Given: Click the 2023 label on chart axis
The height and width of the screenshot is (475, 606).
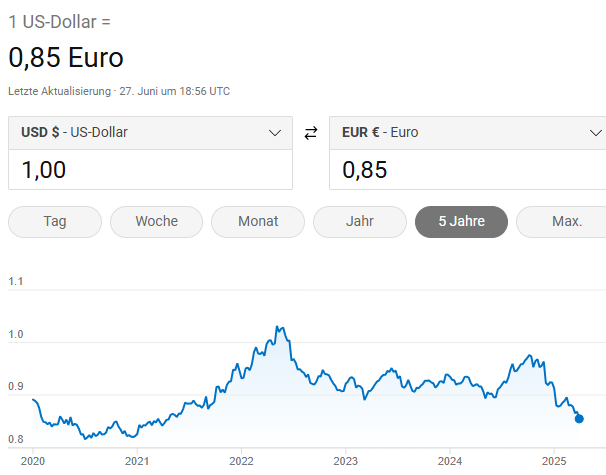Looking at the screenshot, I should 345,461.
